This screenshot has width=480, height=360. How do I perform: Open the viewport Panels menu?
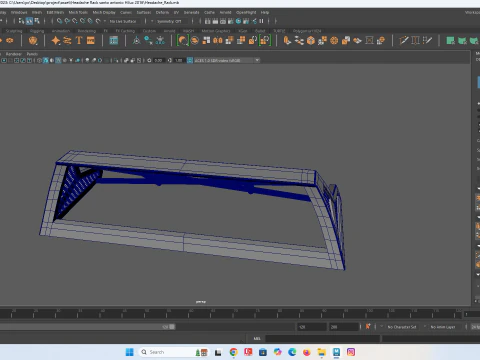(32, 54)
